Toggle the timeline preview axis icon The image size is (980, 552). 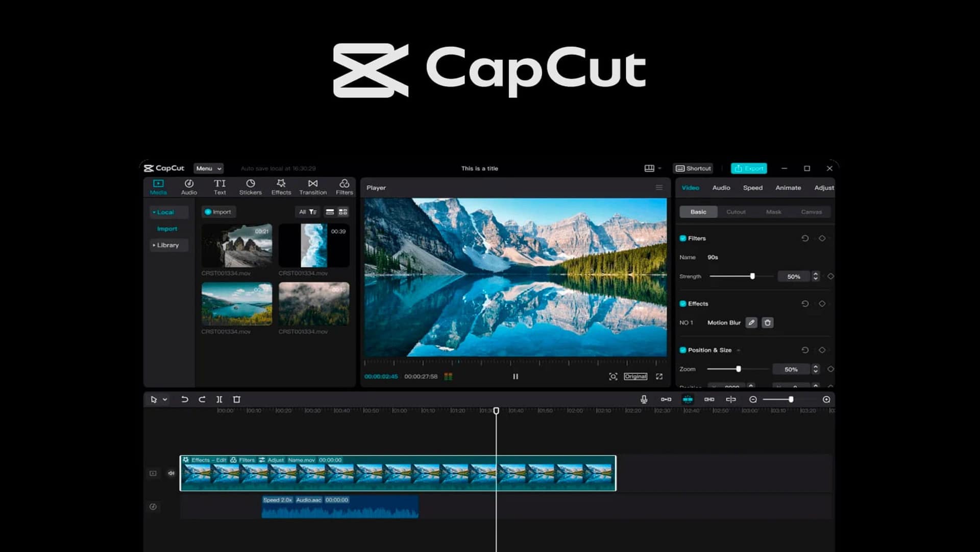[x=731, y=399]
